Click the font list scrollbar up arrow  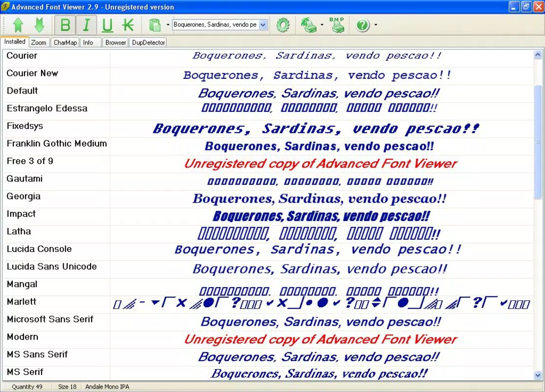(538, 54)
